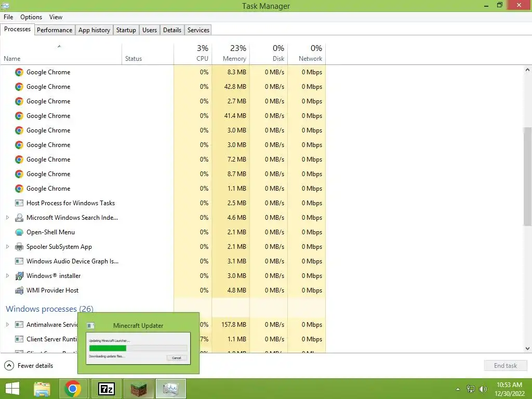The image size is (532, 399).
Task: Click the volume speaker tray icon
Action: tap(483, 389)
